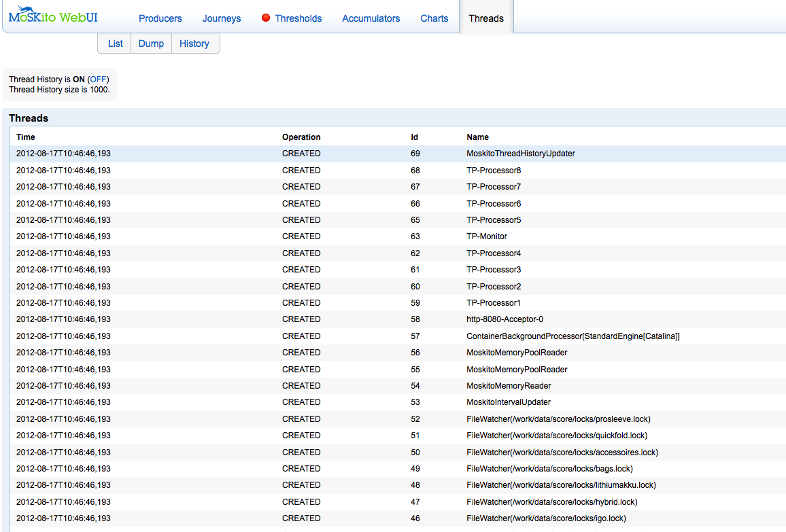The image size is (786, 532).
Task: Select the FileWatcher prosleeve.lock thread name
Action: 558,419
